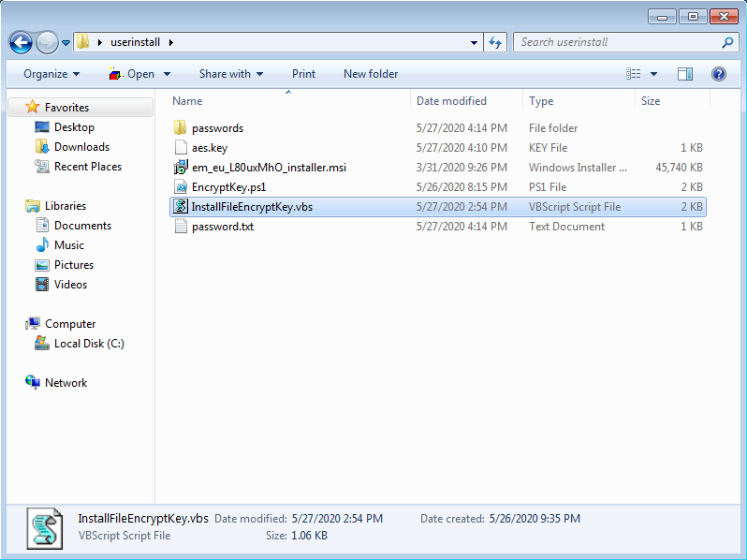Sort by the Type column header
This screenshot has height=560, width=747.
(579, 101)
